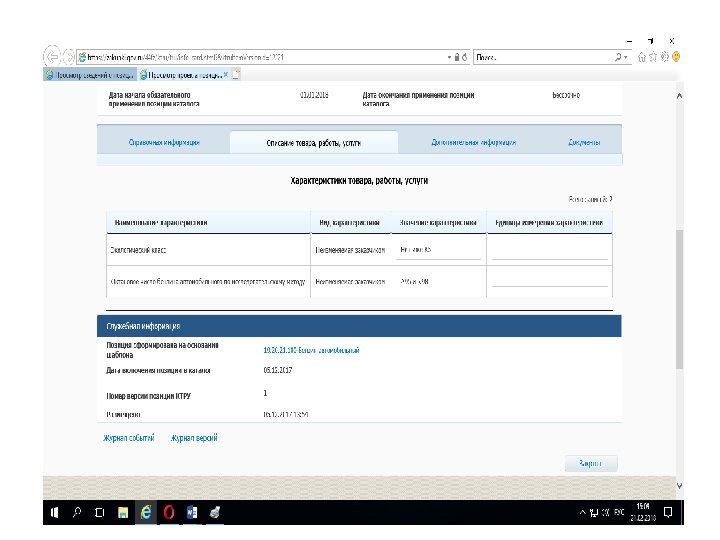Click the browser forward arrow
This screenshot has height=540, width=720.
point(68,57)
